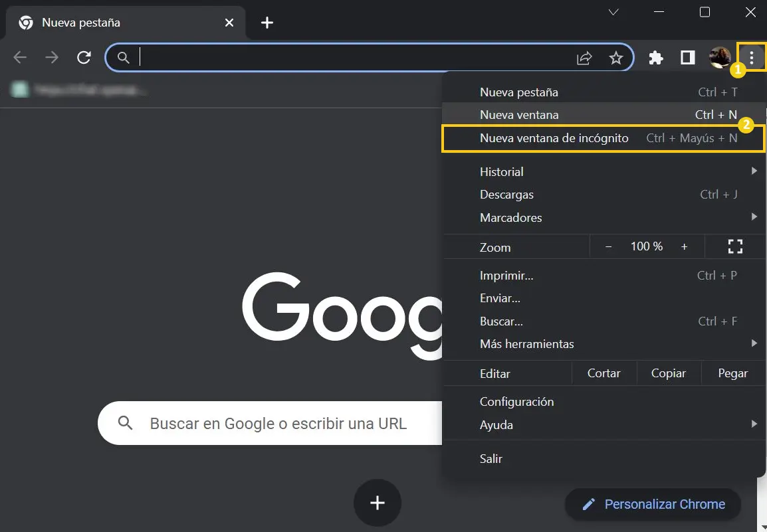This screenshot has width=767, height=532.
Task: Go forward using the forward arrow
Action: click(x=51, y=58)
